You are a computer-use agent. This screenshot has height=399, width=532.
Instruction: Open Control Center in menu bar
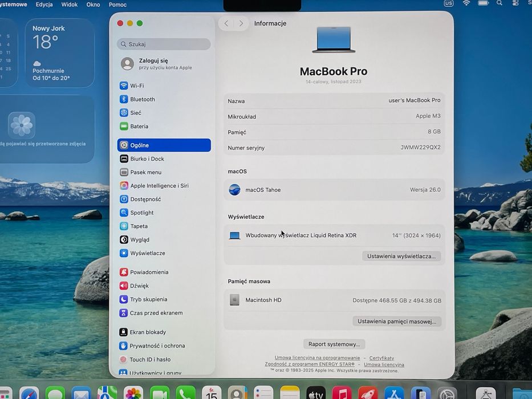515,3
